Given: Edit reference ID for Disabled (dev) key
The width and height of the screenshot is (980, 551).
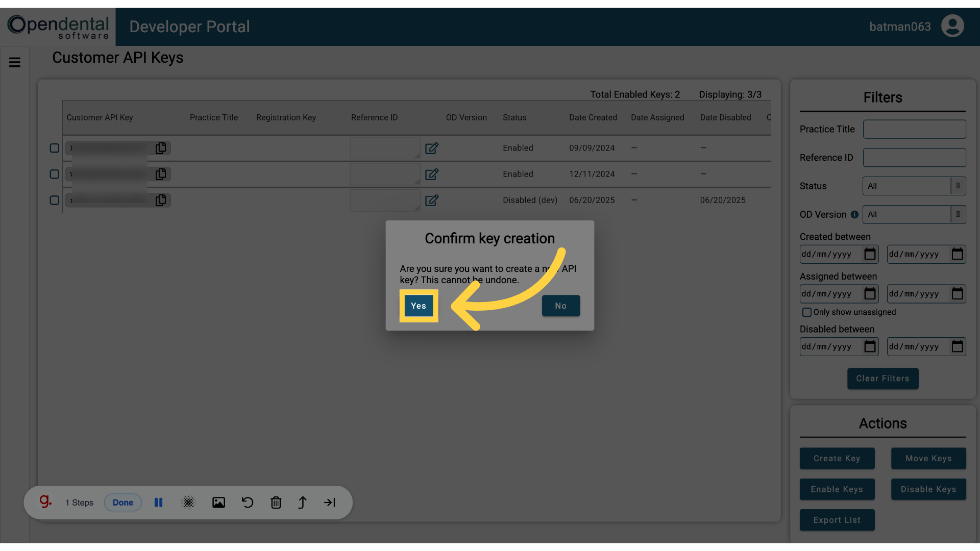Looking at the screenshot, I should coord(432,200).
